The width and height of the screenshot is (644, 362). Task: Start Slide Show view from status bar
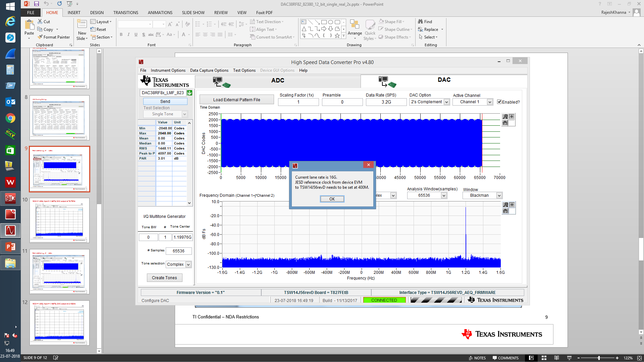pos(569,358)
